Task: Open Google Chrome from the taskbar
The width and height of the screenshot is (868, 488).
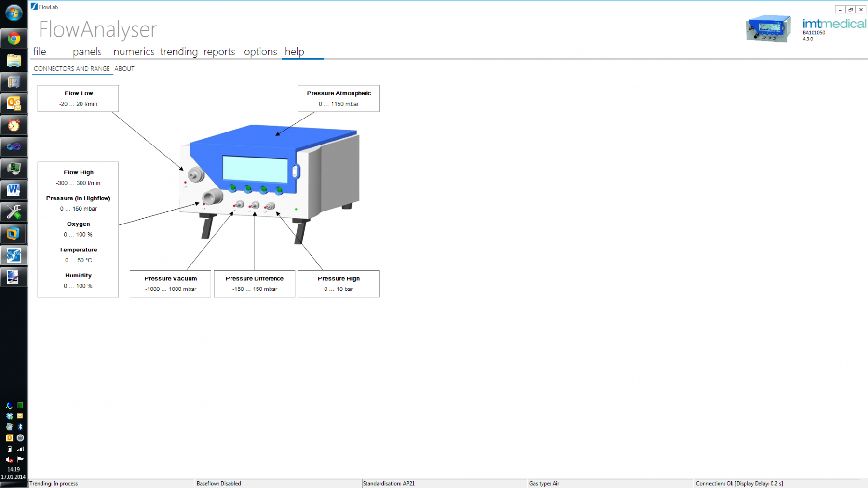Action: (14, 39)
